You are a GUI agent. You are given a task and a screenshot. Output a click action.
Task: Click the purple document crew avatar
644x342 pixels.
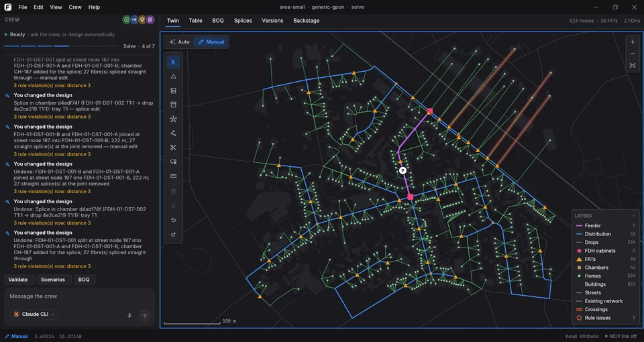pyautogui.click(x=150, y=19)
